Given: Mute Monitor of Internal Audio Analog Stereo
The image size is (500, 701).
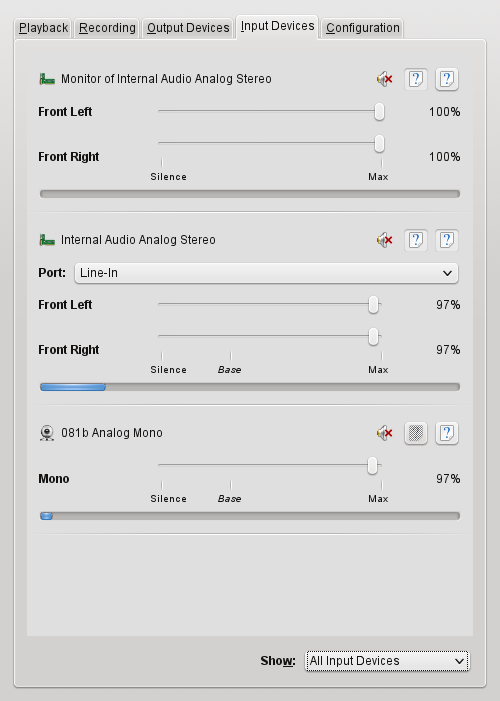Looking at the screenshot, I should point(385,79).
